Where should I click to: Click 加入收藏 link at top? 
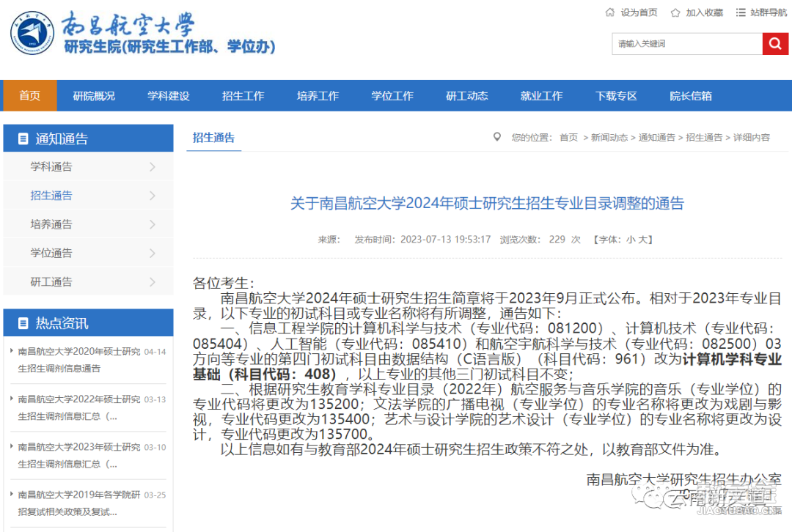point(704,12)
